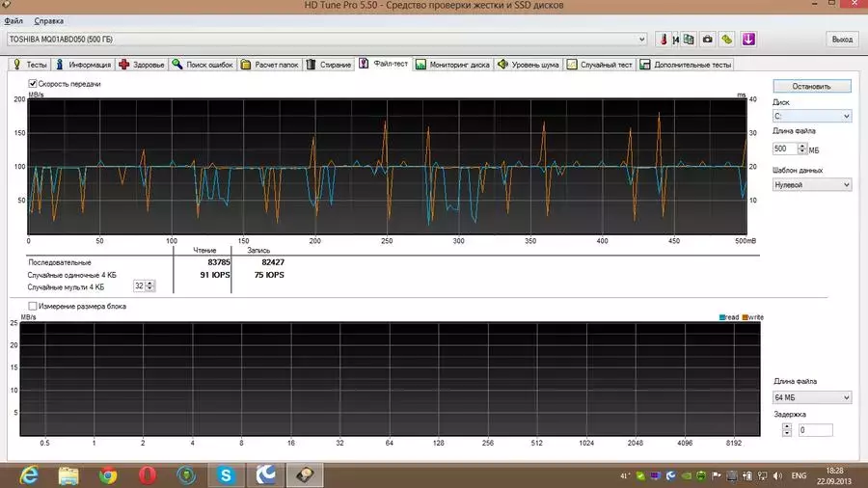The width and height of the screenshot is (868, 488).
Task: Click the green checkmark tray icon
Action: click(x=640, y=475)
